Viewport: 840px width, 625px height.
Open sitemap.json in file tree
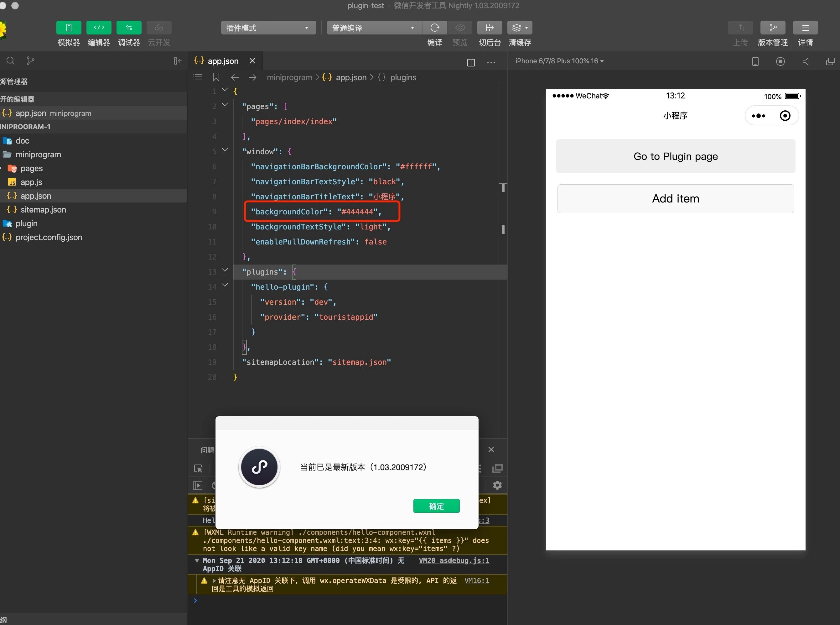click(x=43, y=210)
